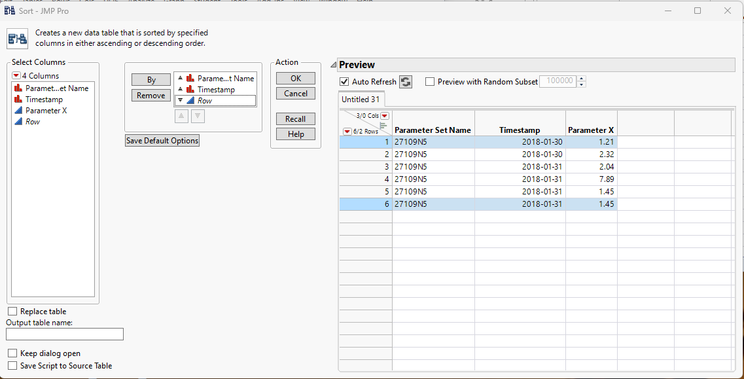Uncheck the Auto Refresh checkbox
The image size is (744, 379).
[x=344, y=82]
